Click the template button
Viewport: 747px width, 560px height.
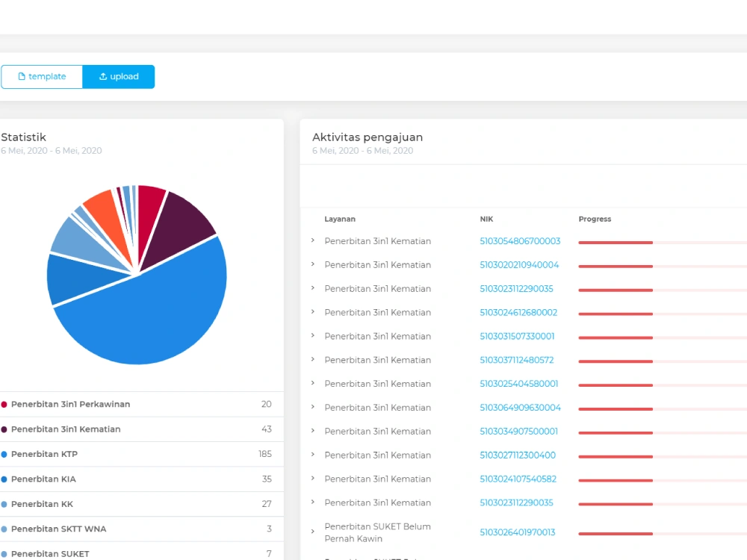click(42, 77)
